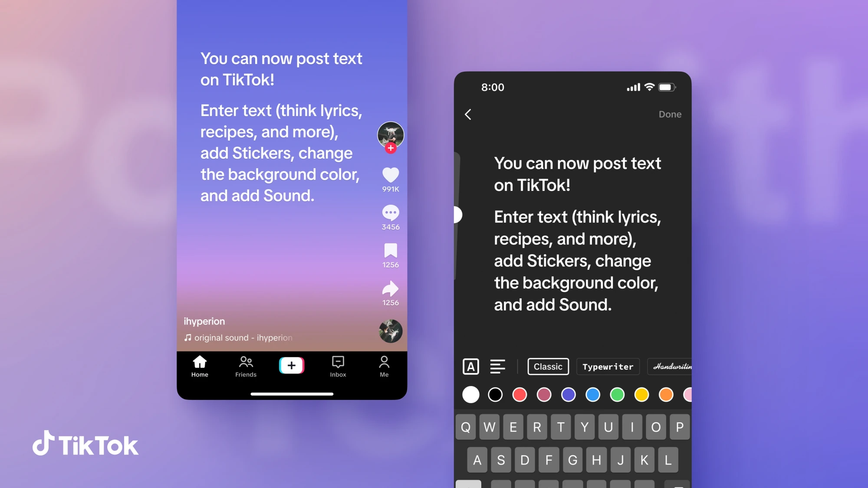Tap the Home navigation icon
868x488 pixels.
tap(200, 366)
